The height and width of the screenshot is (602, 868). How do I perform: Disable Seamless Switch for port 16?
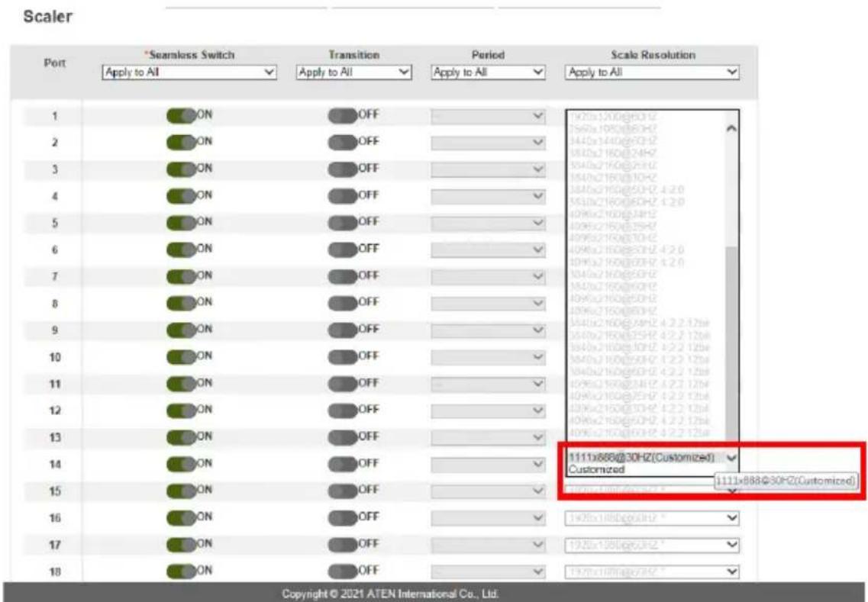tap(182, 518)
